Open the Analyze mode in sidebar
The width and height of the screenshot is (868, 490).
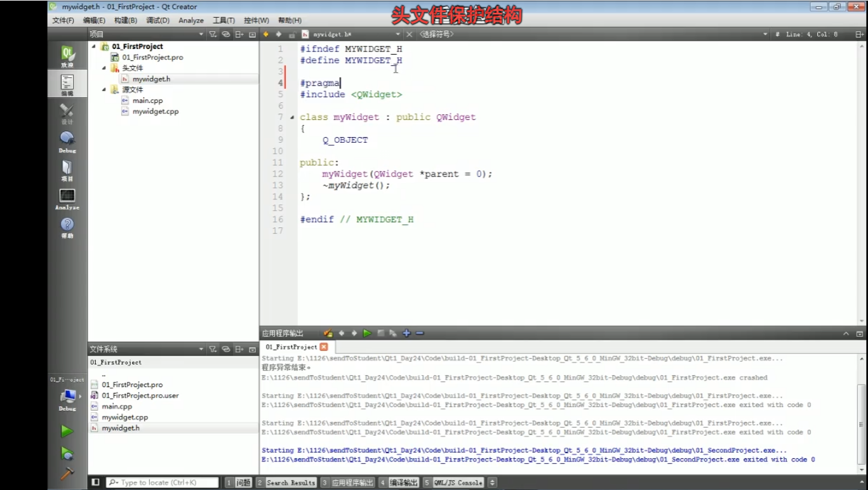[67, 199]
